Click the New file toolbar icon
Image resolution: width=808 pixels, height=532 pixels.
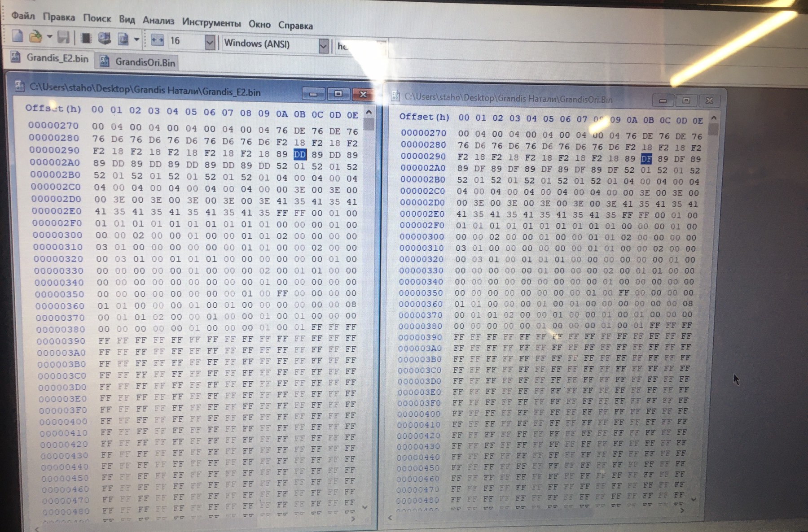click(17, 36)
